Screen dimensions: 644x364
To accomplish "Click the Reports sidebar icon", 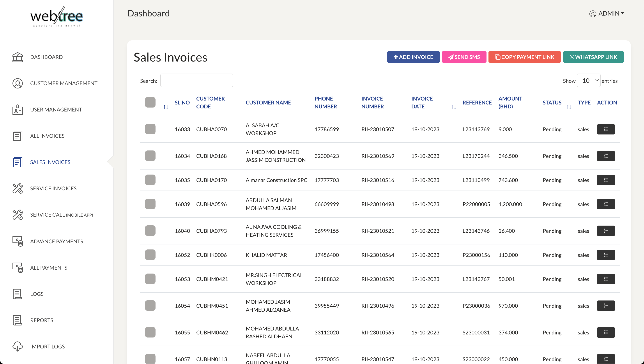I will click(18, 320).
